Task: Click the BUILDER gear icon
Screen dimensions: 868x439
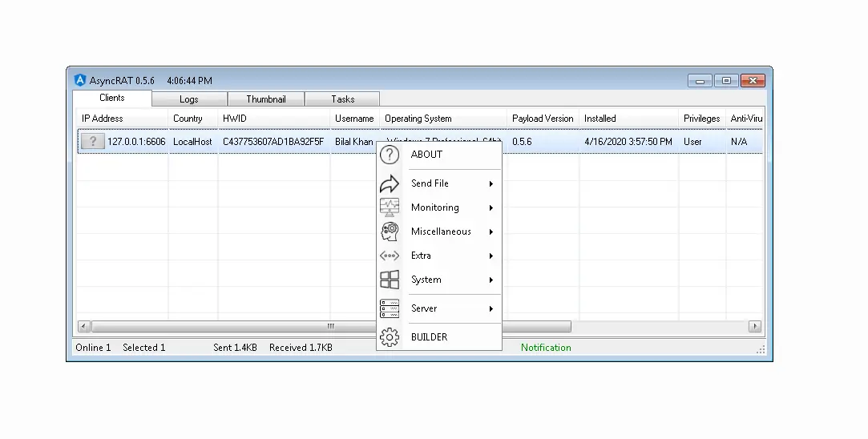Action: (390, 337)
